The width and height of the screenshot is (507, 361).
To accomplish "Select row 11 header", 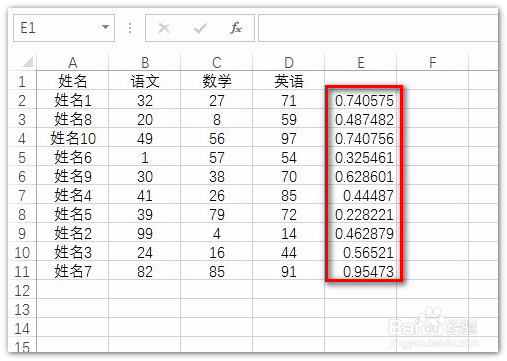I will (22, 271).
